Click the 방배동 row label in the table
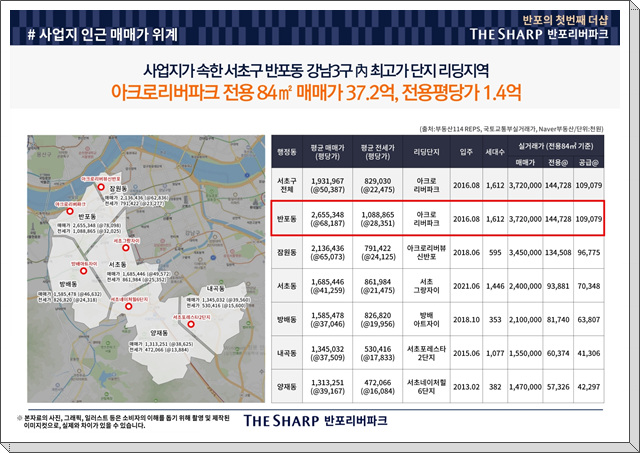This screenshot has height=453, width=640. tap(287, 320)
